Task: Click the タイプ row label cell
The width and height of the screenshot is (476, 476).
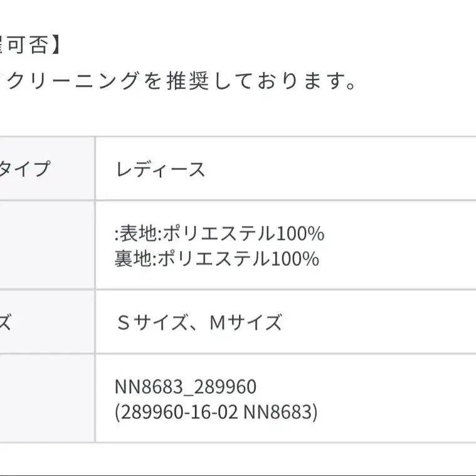Action: [x=25, y=169]
